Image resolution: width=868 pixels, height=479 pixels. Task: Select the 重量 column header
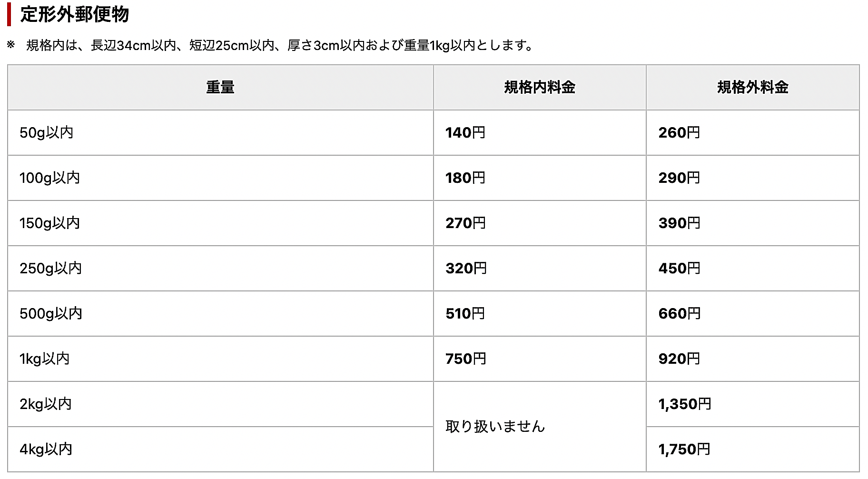pos(220,88)
